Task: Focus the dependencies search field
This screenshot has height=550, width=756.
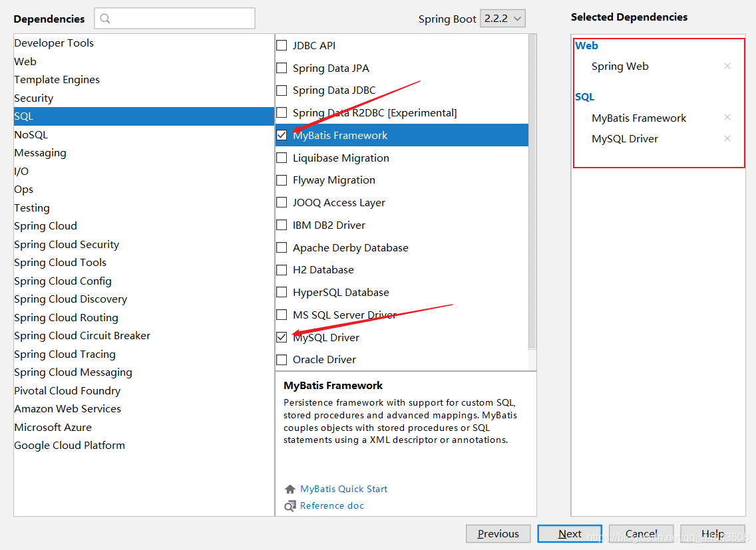Action: pos(174,19)
